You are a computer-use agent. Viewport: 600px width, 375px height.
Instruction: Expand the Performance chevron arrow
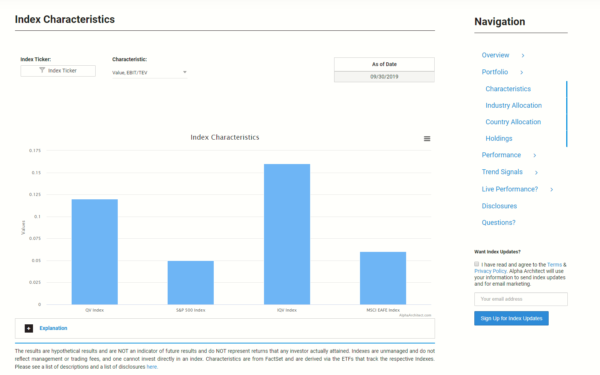(535, 155)
